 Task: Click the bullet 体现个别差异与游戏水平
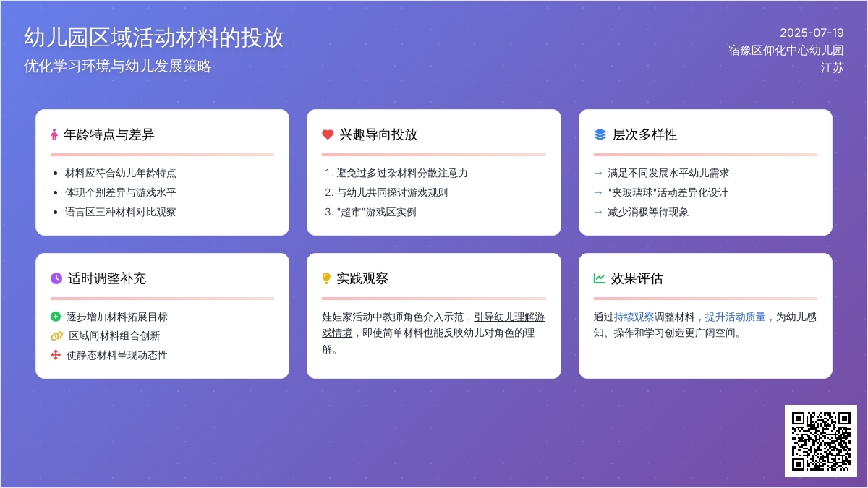pos(121,192)
